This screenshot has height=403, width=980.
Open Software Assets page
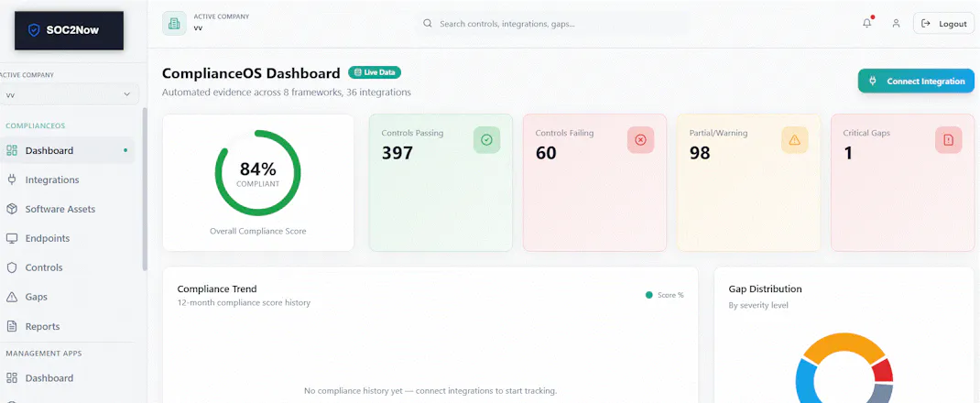68,210
